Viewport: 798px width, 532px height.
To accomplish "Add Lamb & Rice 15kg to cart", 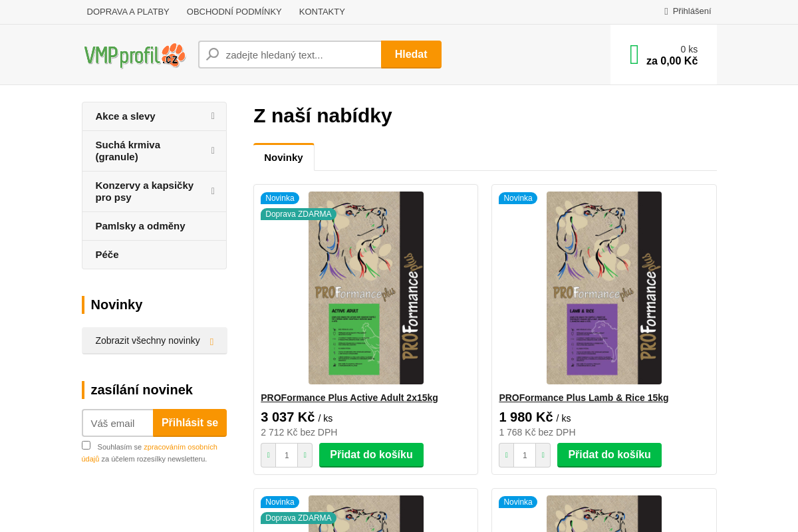I will [609, 455].
